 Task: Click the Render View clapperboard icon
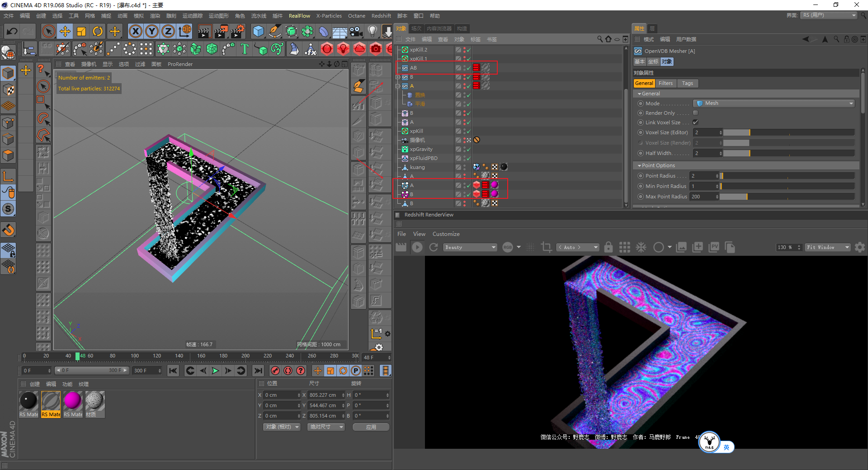point(204,31)
